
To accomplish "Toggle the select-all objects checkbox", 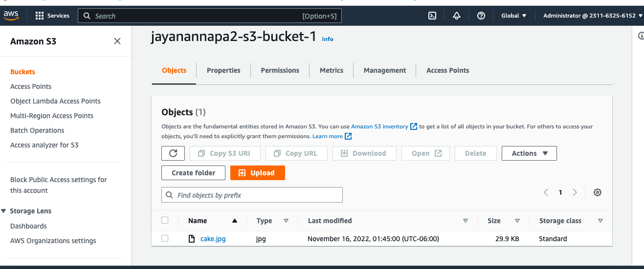I will pyautogui.click(x=165, y=220).
